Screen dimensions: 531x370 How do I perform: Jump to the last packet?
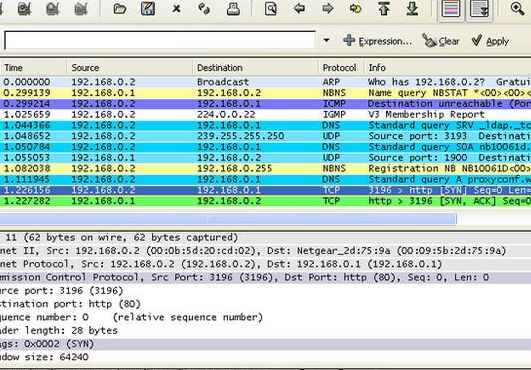pyautogui.click(x=412, y=8)
